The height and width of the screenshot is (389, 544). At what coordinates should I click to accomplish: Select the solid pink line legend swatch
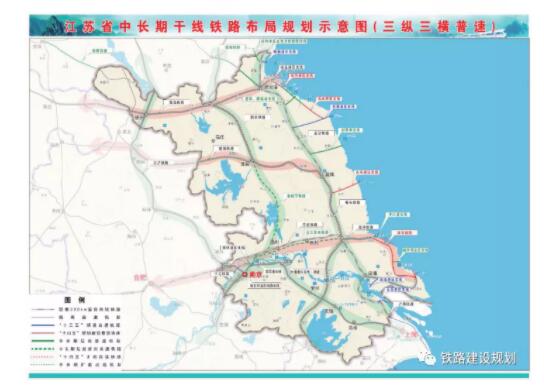point(43,333)
